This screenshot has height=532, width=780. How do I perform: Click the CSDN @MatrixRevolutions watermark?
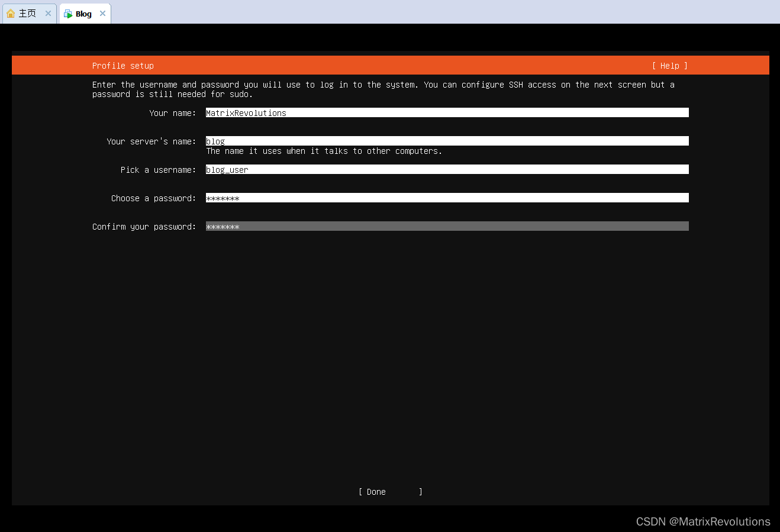(x=703, y=521)
